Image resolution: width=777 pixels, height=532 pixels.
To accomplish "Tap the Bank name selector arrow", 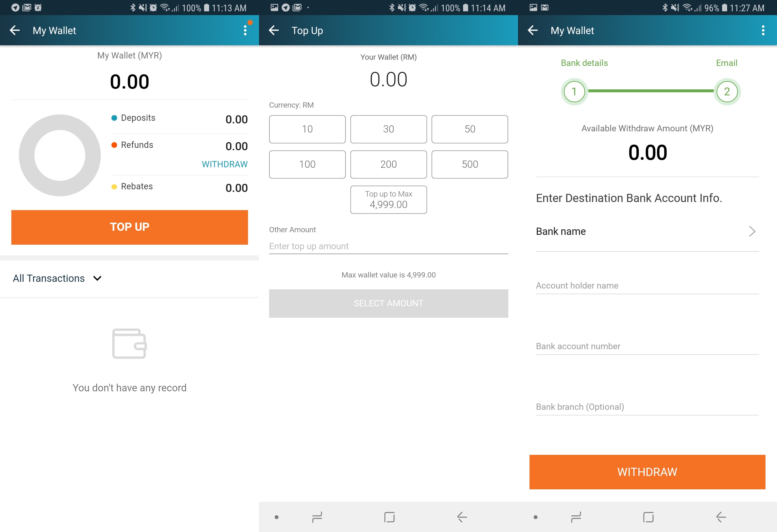I will [x=753, y=230].
